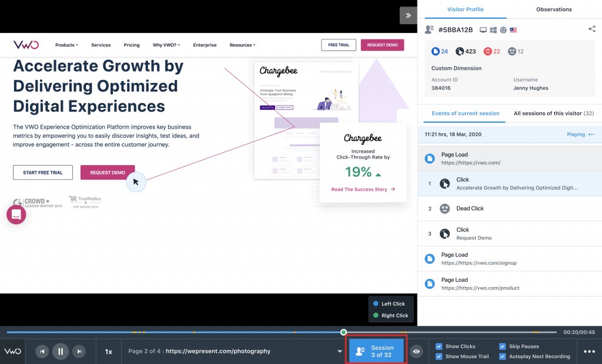Open Services in website nav
The height and width of the screenshot is (364, 602).
(101, 45)
